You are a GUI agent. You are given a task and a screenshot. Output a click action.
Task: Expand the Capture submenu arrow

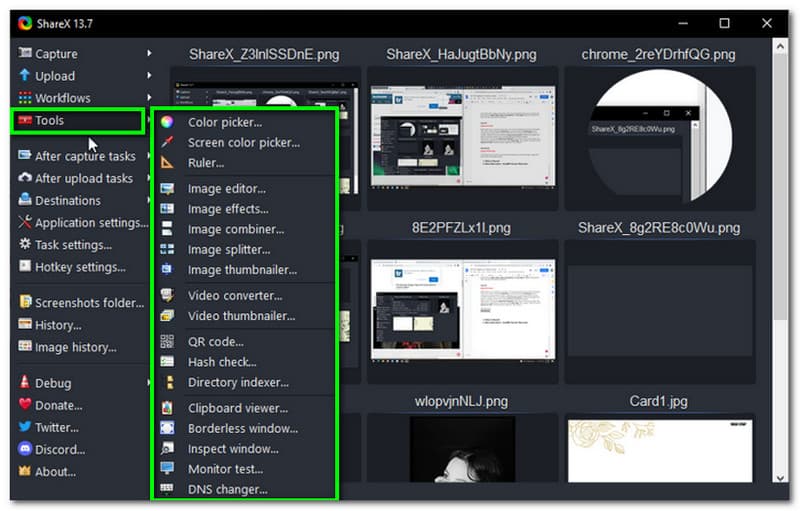tap(149, 53)
